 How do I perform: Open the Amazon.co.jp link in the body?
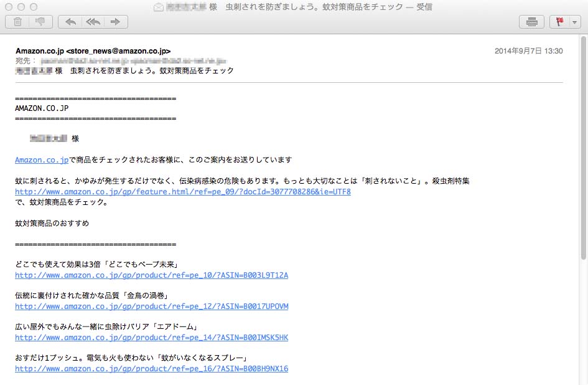click(x=42, y=160)
